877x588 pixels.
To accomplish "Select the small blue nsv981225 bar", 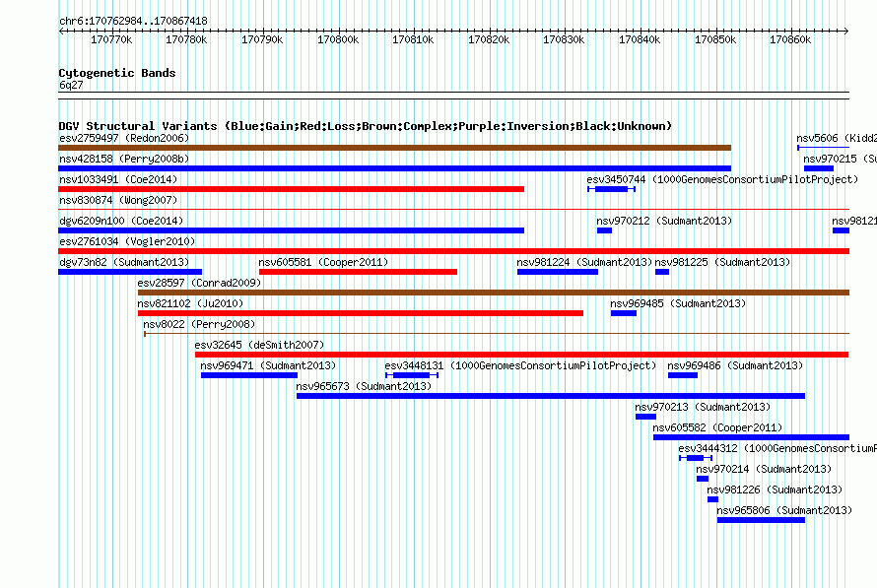I will pos(662,272).
